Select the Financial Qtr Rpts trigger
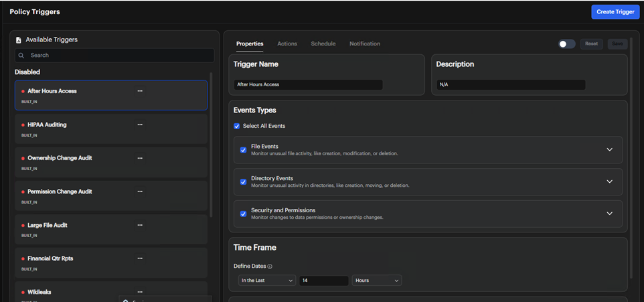 click(111, 263)
